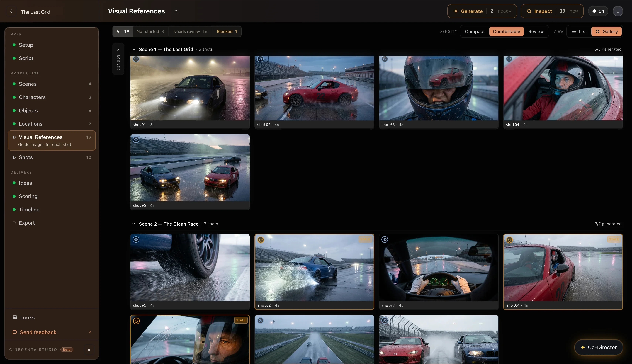Click the Beta badge beside Cinegenta Studio

pyautogui.click(x=67, y=350)
